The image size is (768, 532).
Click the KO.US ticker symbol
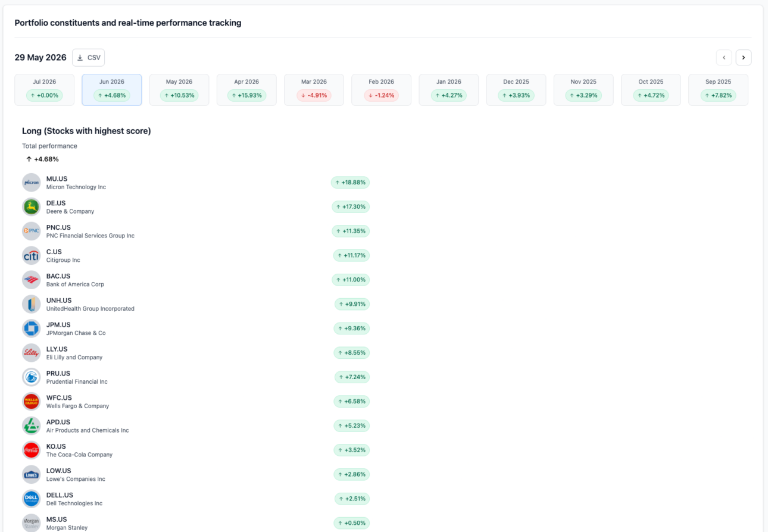coord(56,446)
